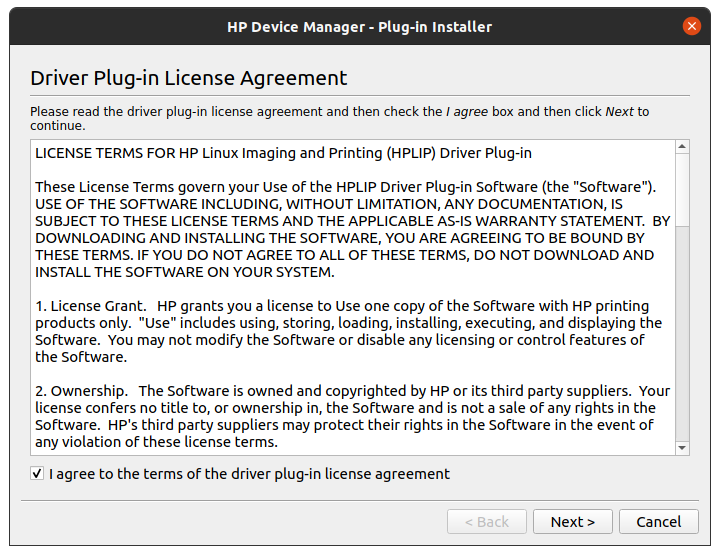720x555 pixels.
Task: Click the "HP Device Manager - Plug-in Installer" title
Action: [x=360, y=27]
